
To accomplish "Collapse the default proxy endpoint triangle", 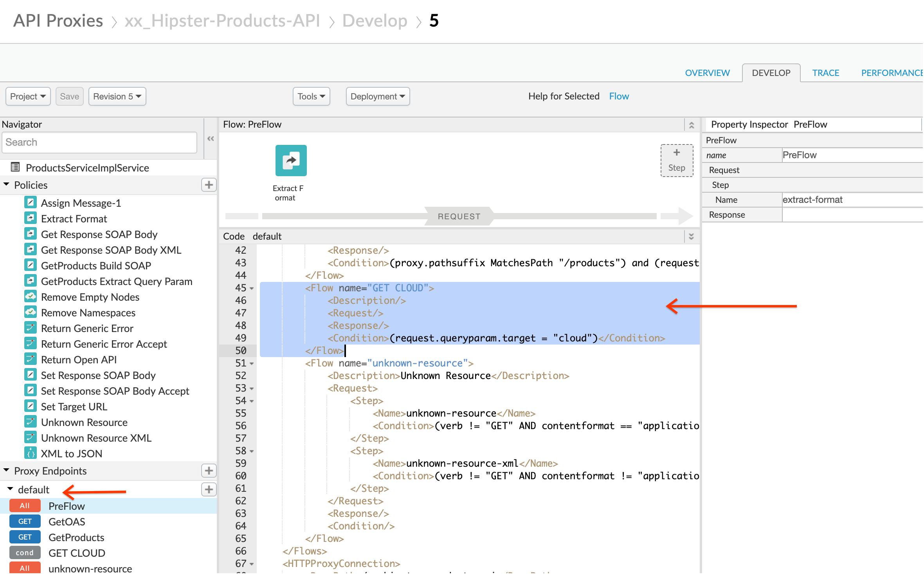I will [x=10, y=489].
